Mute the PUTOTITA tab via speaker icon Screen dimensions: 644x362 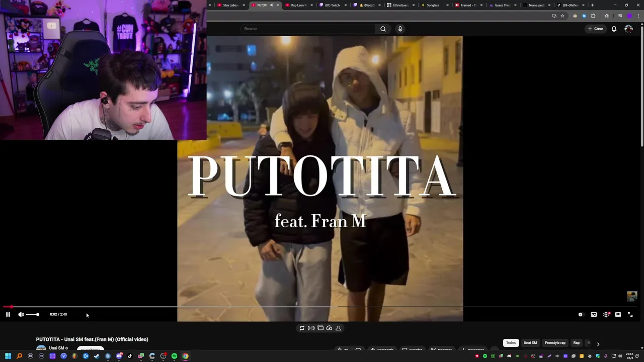click(x=272, y=5)
